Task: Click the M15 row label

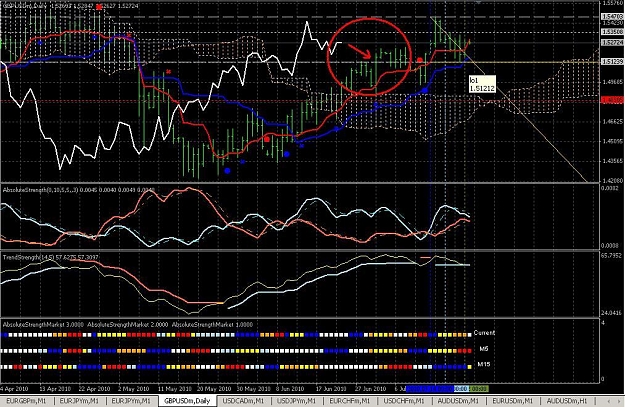Action: pyautogui.click(x=484, y=364)
